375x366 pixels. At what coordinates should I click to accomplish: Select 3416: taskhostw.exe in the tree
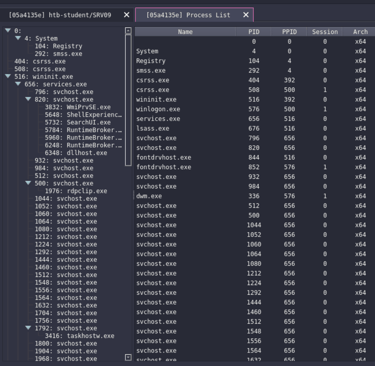tap(80, 336)
